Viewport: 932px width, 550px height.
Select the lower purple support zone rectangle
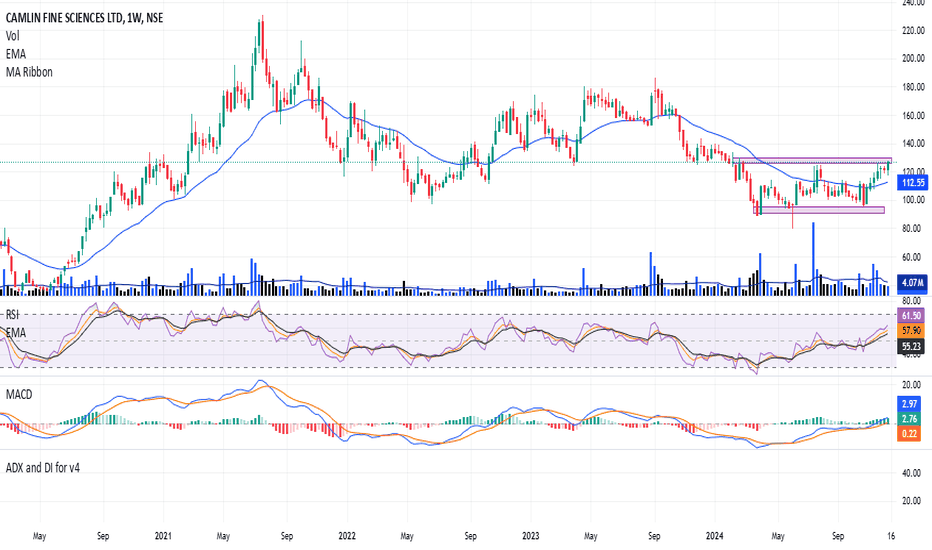[x=819, y=210]
